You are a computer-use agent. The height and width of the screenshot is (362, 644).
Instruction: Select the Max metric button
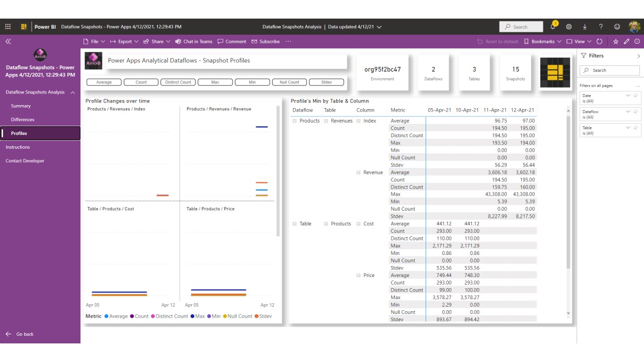tap(215, 82)
